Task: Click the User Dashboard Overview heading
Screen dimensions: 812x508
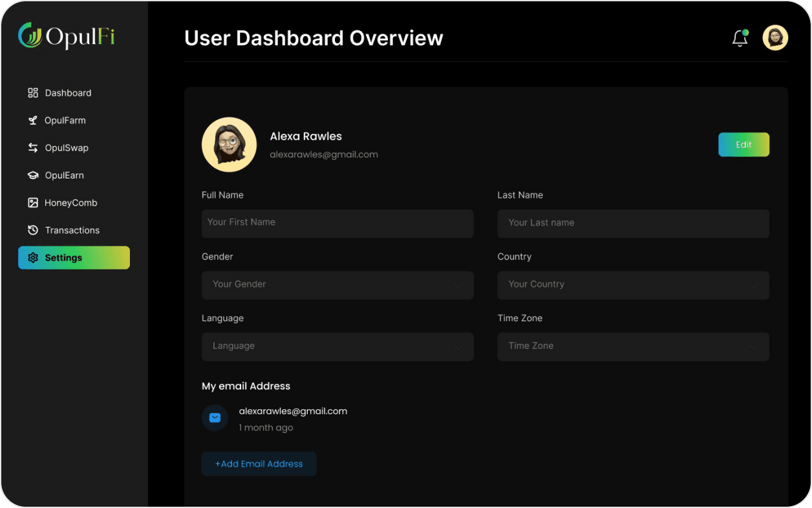Action: 314,38
